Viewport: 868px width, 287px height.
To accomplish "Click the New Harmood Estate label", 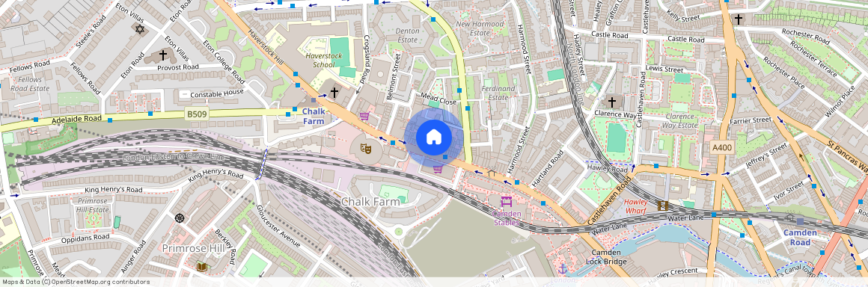I will (x=480, y=28).
